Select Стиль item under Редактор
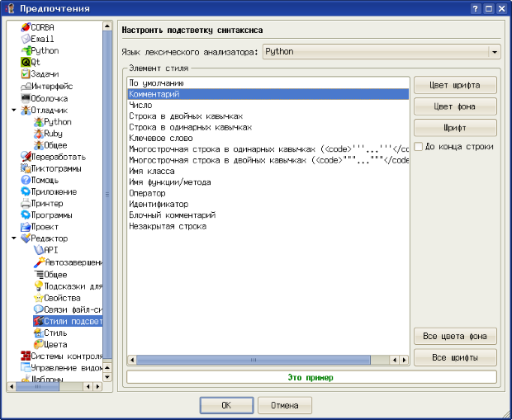Screen dimensions: 512x420 pos(55,333)
